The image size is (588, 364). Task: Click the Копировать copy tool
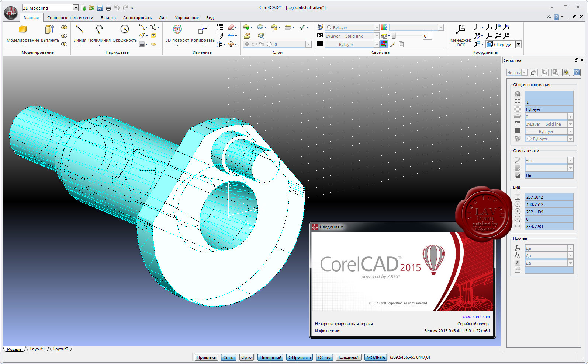tap(203, 35)
